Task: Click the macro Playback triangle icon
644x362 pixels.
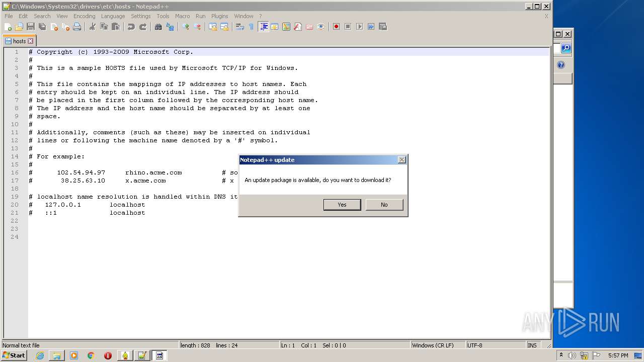Action: (x=359, y=27)
